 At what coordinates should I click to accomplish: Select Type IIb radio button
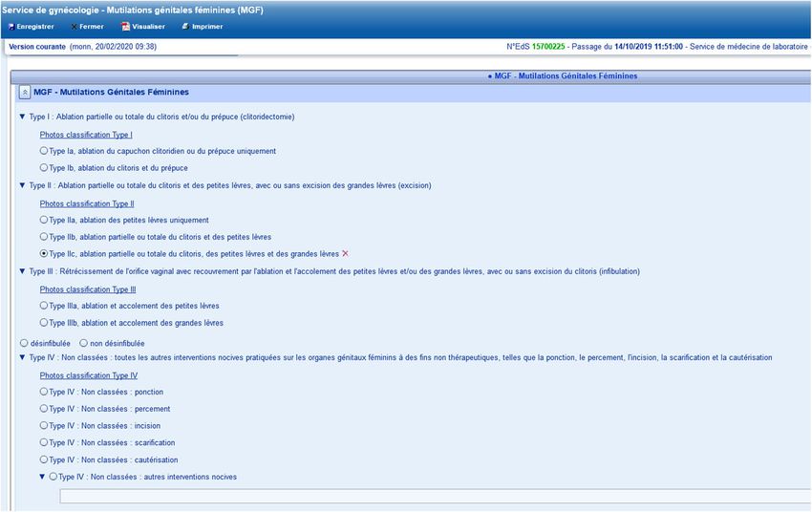pos(44,237)
